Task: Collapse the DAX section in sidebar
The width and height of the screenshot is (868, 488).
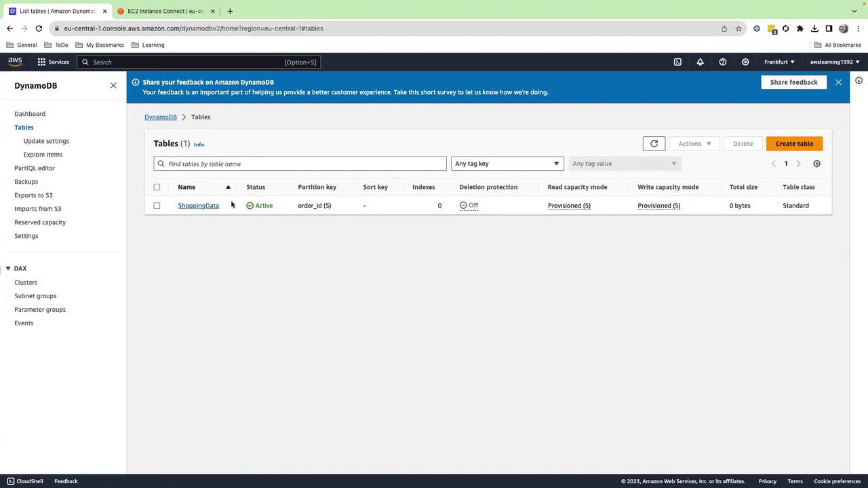Action: [8, 268]
